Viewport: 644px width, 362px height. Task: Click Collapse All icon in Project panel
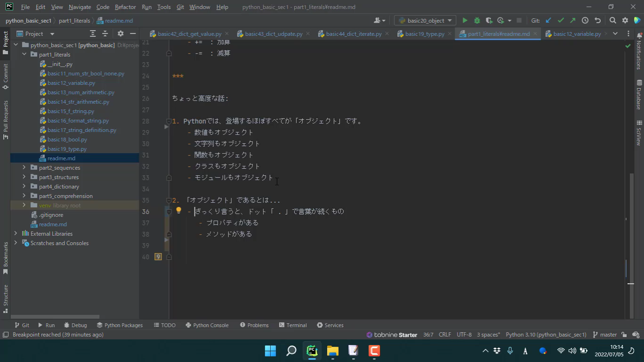pyautogui.click(x=105, y=34)
